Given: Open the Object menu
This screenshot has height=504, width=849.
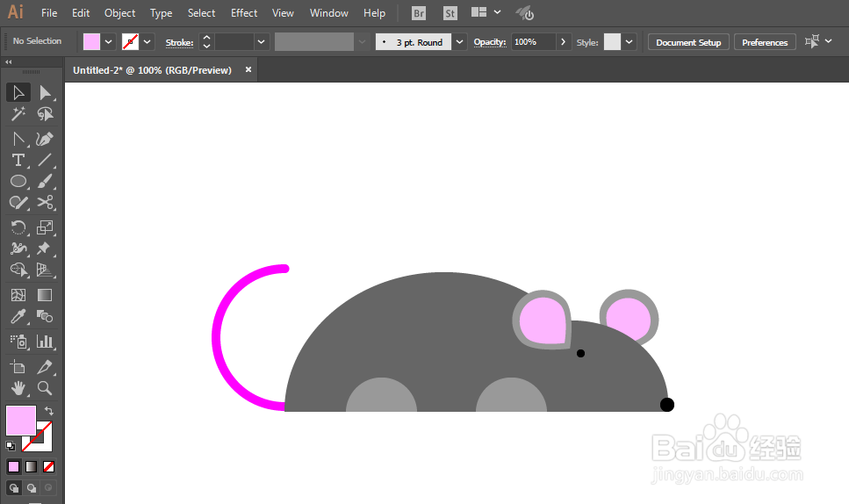Looking at the screenshot, I should (119, 13).
